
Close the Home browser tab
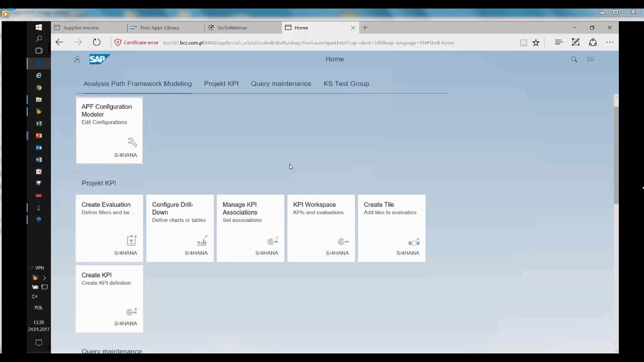(x=353, y=28)
